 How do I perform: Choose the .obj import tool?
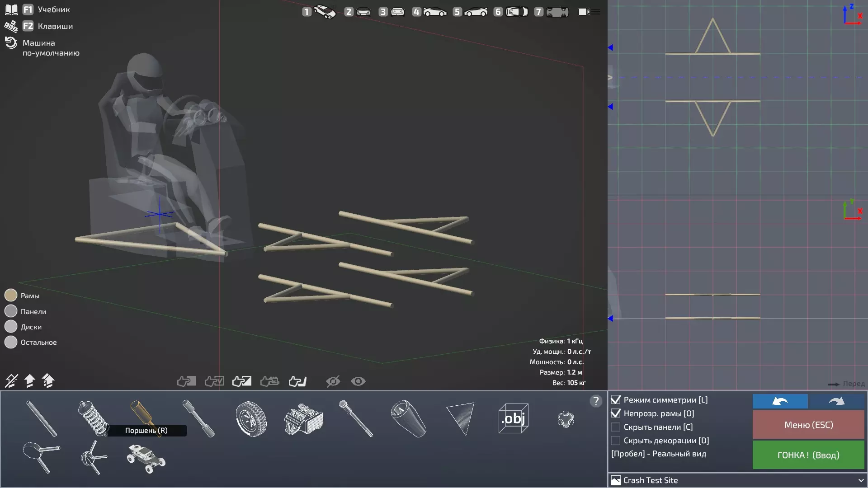pyautogui.click(x=513, y=419)
